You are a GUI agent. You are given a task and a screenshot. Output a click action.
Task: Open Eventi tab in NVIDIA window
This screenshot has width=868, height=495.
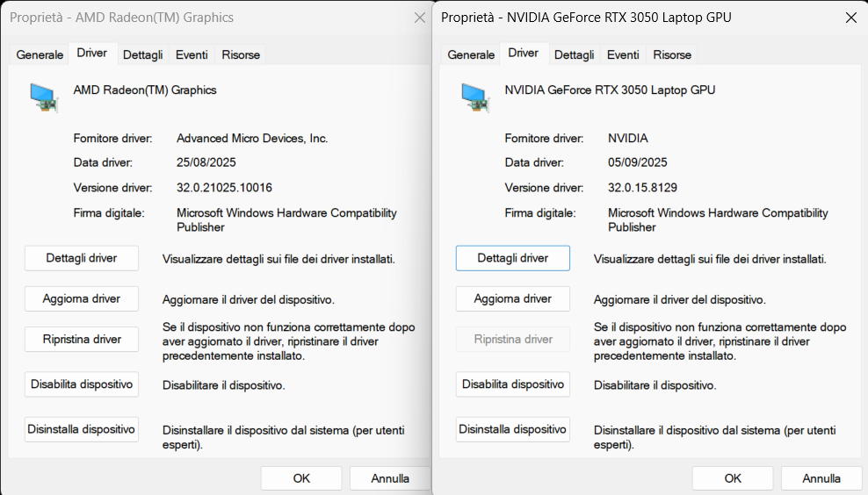click(623, 54)
